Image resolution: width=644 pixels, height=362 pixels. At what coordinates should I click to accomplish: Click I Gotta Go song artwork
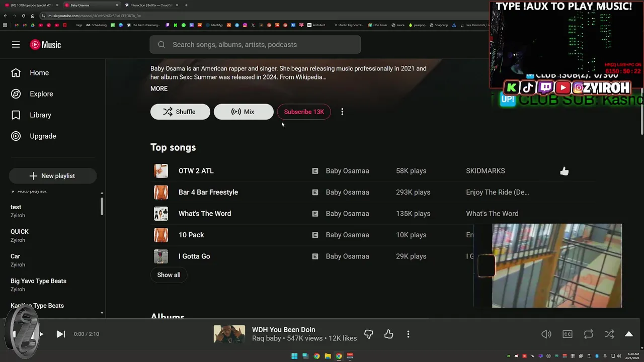click(x=161, y=256)
